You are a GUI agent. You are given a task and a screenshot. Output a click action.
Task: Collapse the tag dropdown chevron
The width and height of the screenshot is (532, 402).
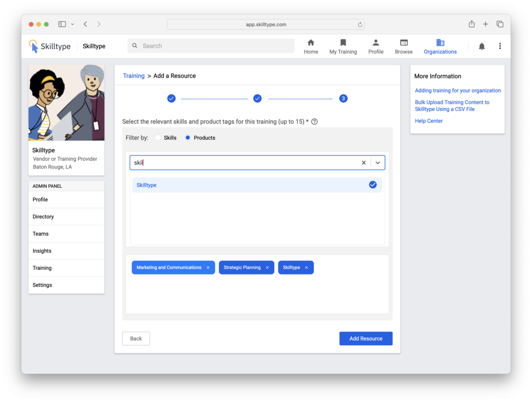pos(378,163)
